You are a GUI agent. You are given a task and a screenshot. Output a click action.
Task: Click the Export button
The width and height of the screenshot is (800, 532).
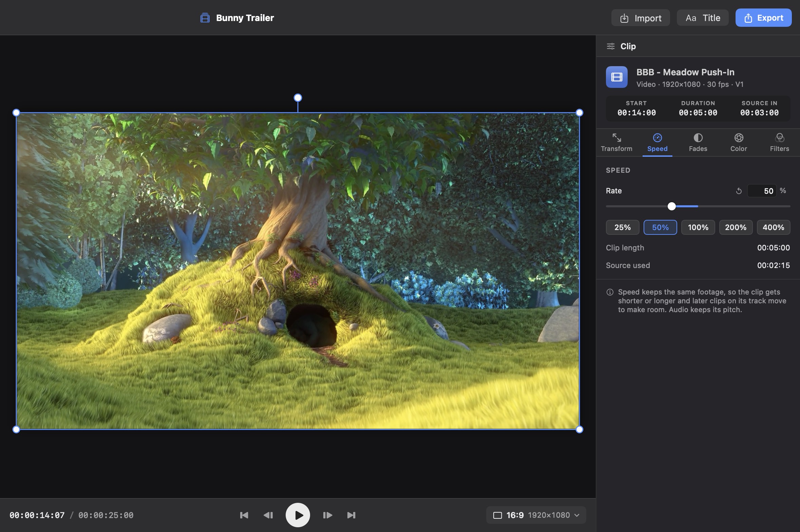click(x=763, y=18)
